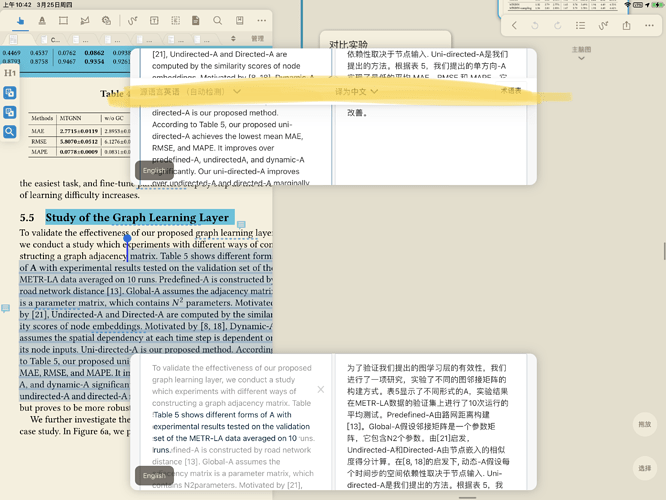Open comment icon beside section 5.5 heading
Screen dimensions: 666x500
[241, 224]
